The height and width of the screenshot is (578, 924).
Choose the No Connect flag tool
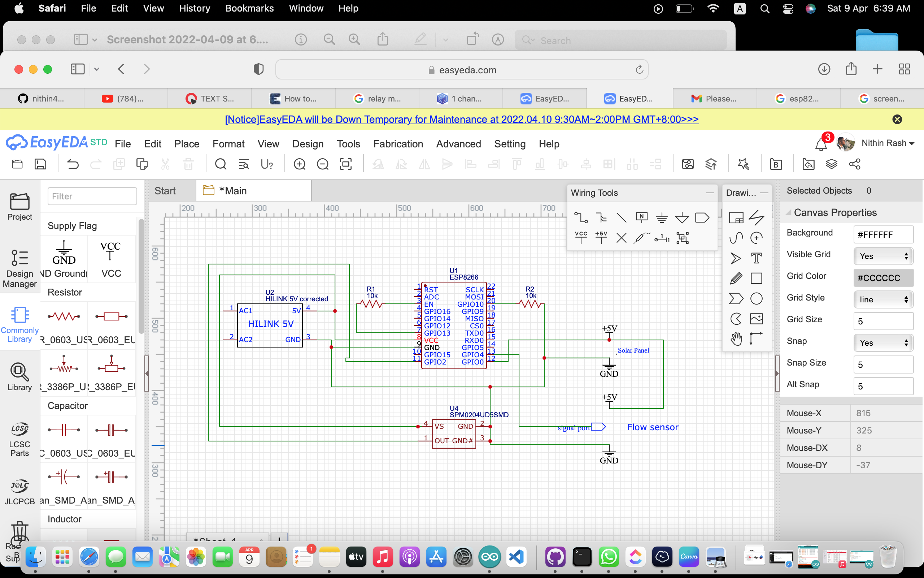[x=621, y=238]
